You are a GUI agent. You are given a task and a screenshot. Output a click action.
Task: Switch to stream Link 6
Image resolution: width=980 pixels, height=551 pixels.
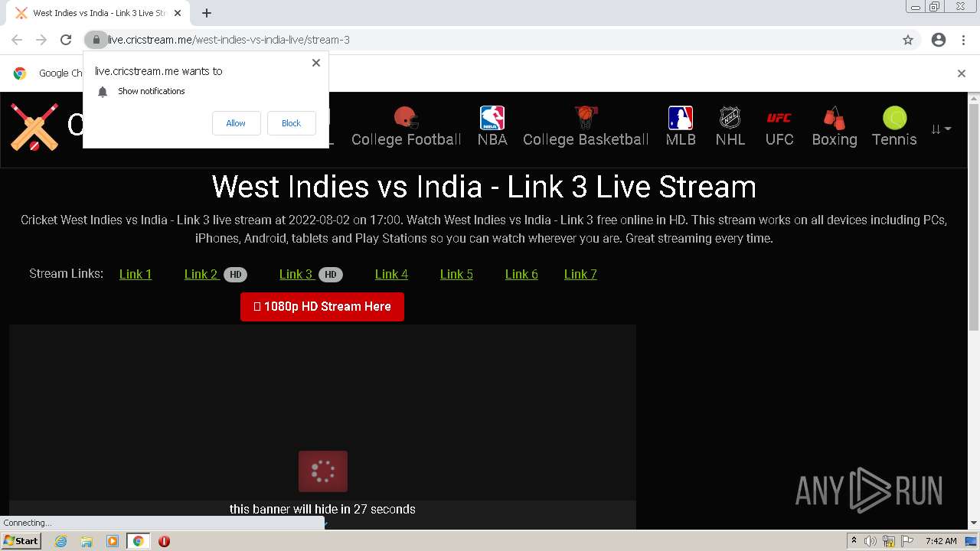pos(521,274)
